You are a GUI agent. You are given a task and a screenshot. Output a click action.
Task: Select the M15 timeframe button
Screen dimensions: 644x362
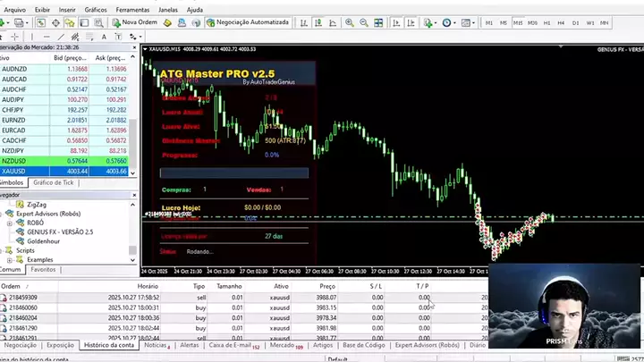click(517, 22)
